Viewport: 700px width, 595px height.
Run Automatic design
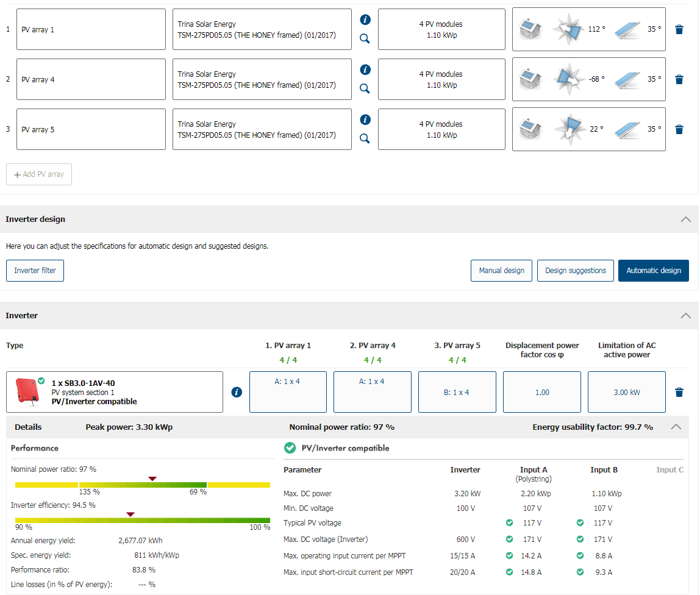coord(653,271)
